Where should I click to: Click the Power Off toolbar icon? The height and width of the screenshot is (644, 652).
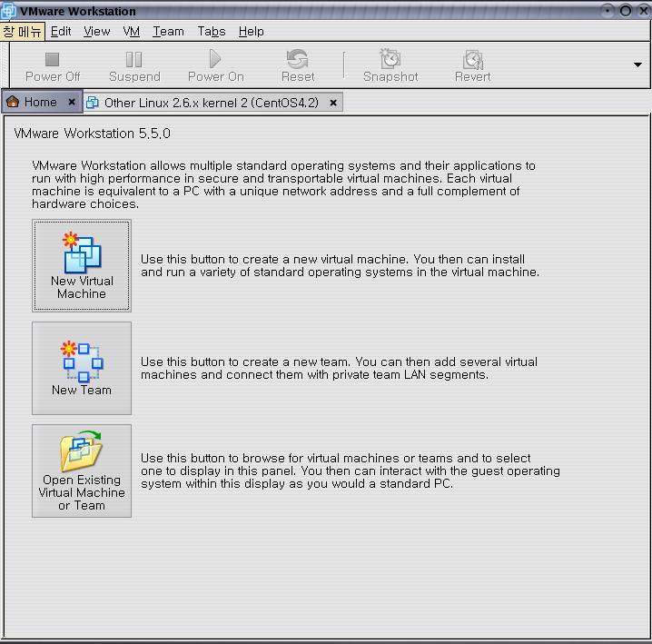[x=53, y=59]
